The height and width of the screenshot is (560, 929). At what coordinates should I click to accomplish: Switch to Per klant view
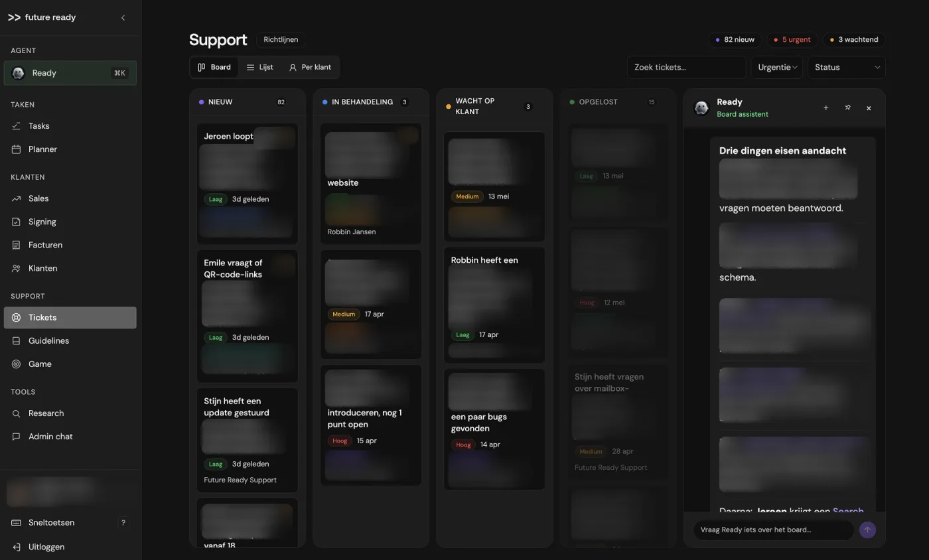[310, 67]
